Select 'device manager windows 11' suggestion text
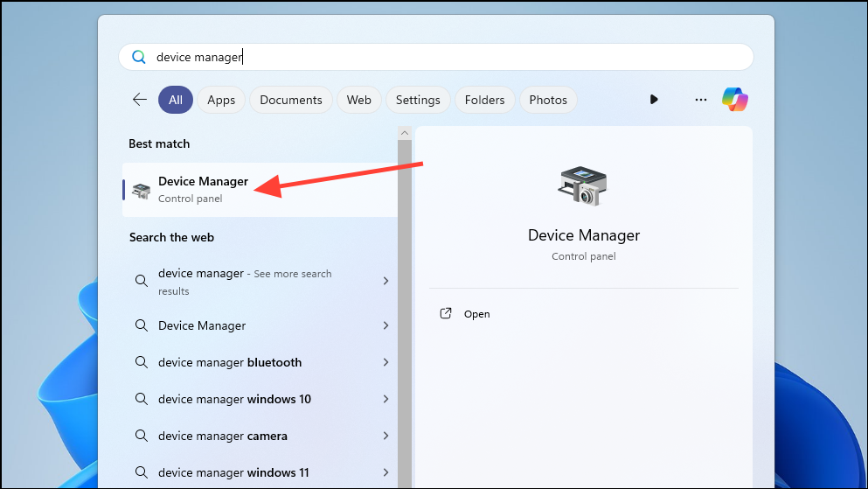868x489 pixels. click(x=233, y=472)
